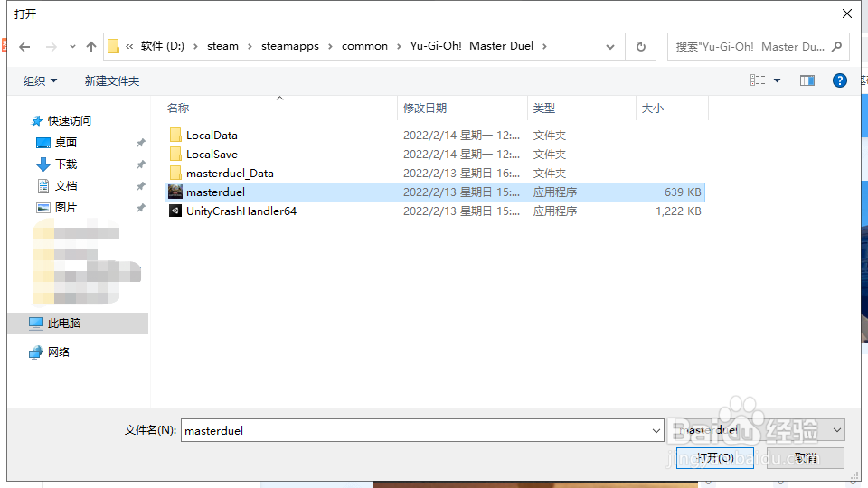The image size is (868, 488).
Task: Click Yu-Gi-Oh! Master Duel breadcrumb
Action: pos(472,46)
